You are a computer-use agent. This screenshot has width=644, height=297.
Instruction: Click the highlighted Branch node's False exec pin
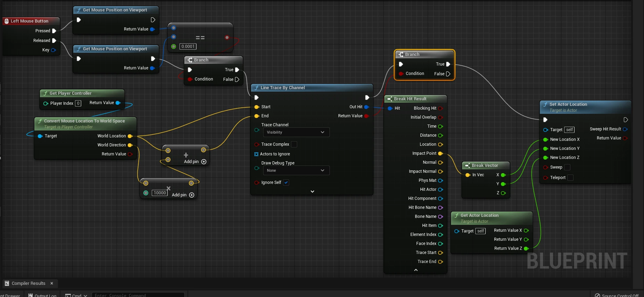pyautogui.click(x=448, y=74)
